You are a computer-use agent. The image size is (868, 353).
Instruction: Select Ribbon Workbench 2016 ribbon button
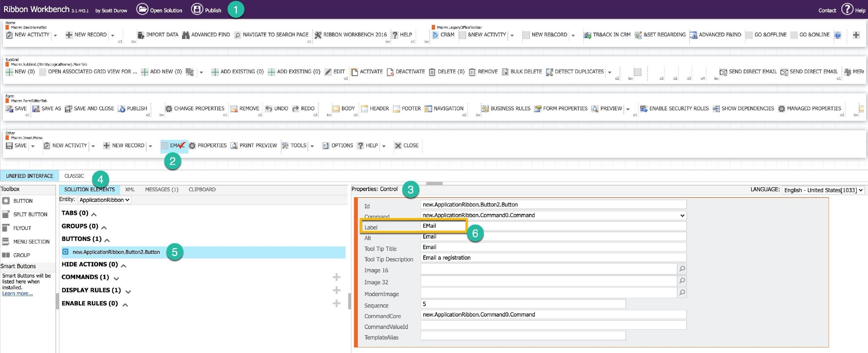point(351,35)
